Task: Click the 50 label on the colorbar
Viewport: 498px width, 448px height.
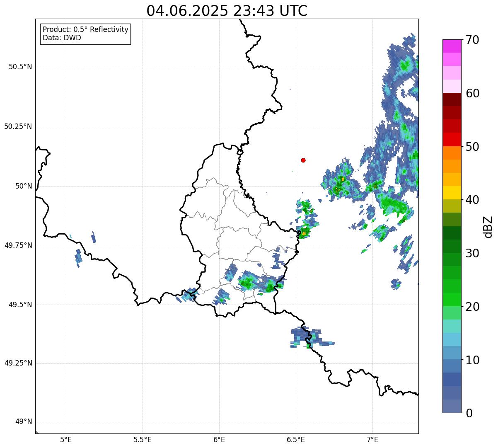Action: coord(472,147)
